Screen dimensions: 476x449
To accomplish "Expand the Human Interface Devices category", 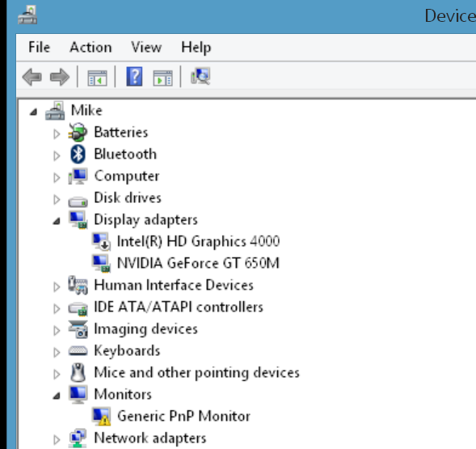I will point(57,286).
